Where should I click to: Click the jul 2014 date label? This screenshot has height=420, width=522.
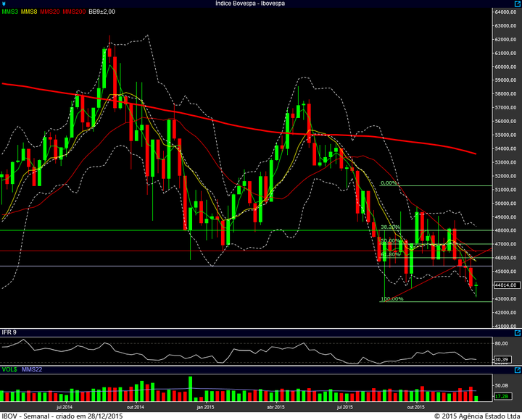(x=65, y=407)
